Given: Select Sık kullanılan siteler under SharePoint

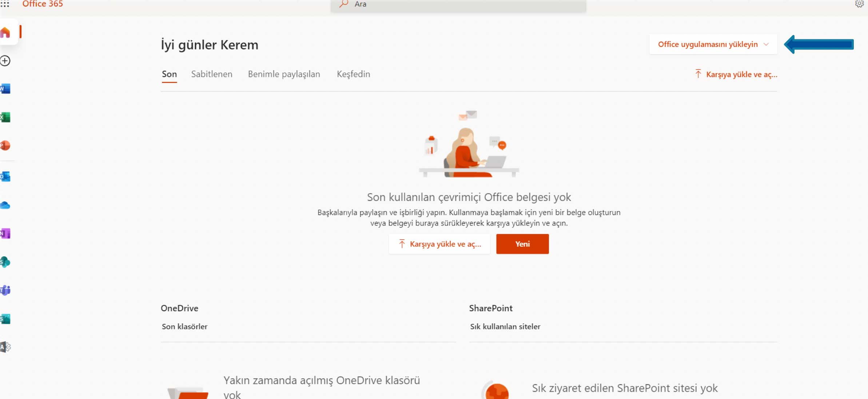Looking at the screenshot, I should (505, 327).
